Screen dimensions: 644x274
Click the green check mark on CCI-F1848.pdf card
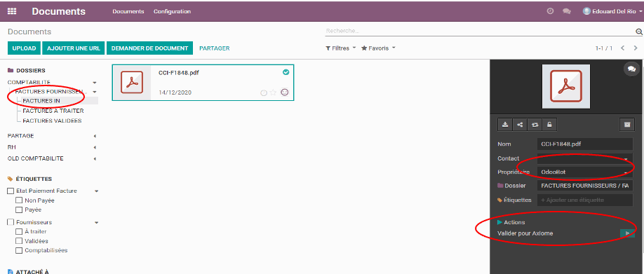pos(286,72)
